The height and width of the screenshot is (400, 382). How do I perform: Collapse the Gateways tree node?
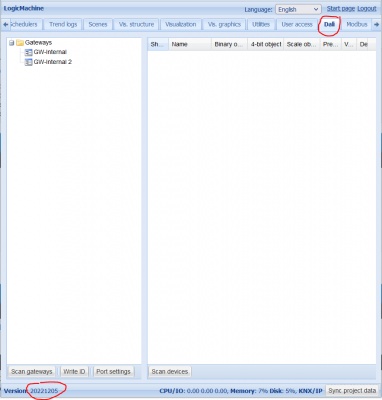tap(12, 43)
